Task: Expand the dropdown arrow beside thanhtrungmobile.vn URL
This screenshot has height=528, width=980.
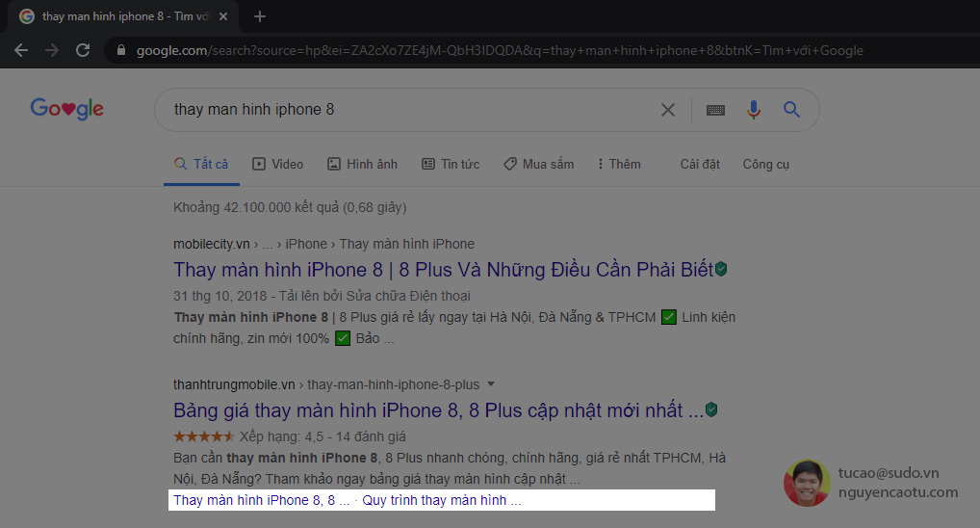Action: point(491,384)
